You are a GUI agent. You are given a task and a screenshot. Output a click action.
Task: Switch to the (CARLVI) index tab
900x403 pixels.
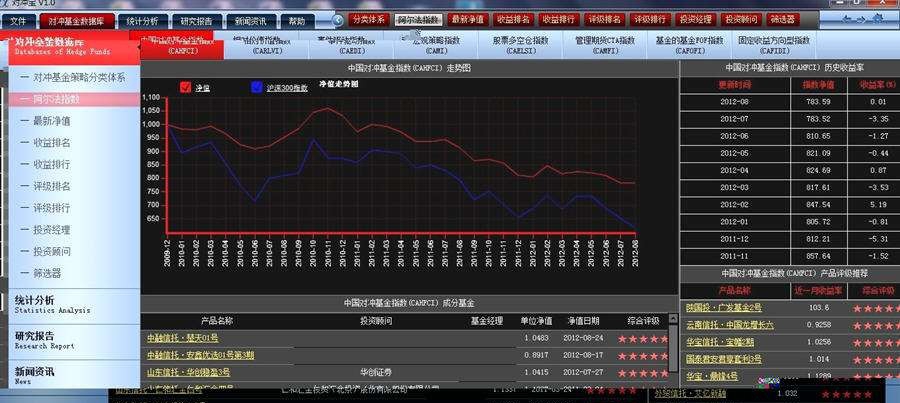click(x=267, y=46)
